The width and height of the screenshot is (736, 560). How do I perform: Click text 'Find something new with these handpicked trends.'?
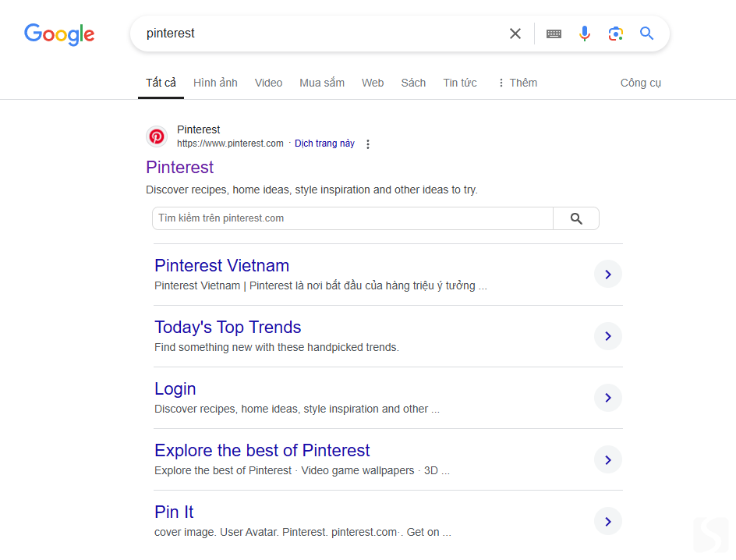(x=277, y=347)
